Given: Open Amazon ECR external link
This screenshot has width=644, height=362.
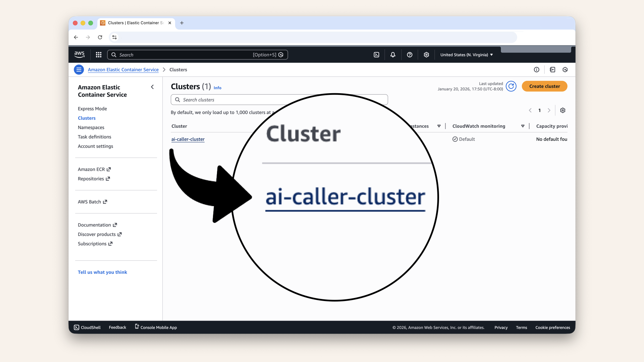Looking at the screenshot, I should [91, 169].
